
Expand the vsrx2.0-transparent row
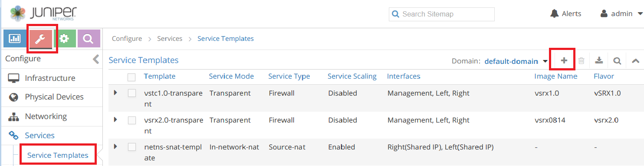[x=115, y=120]
